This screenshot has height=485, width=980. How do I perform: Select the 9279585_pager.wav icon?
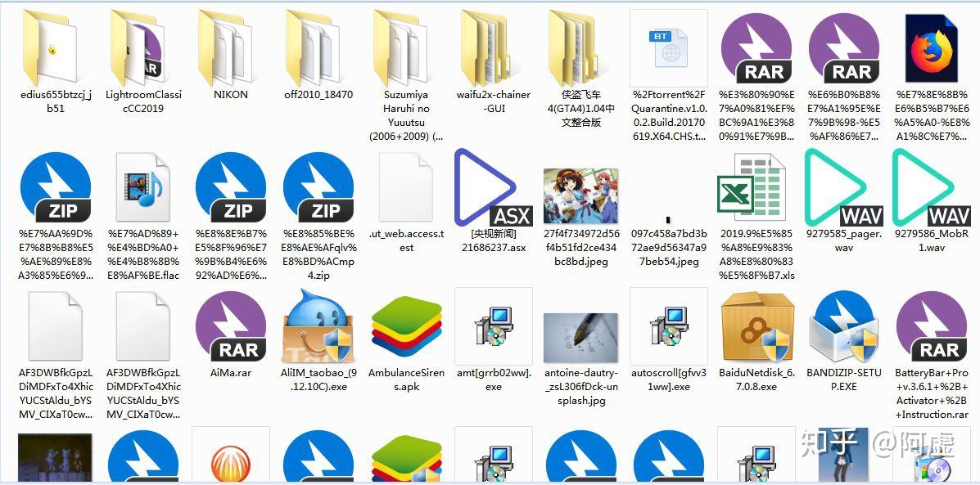[844, 188]
